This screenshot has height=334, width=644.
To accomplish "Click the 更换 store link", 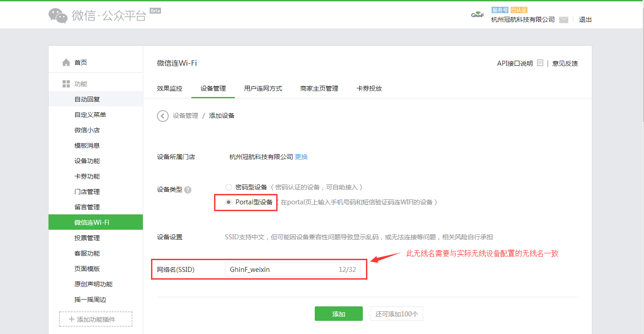I will pyautogui.click(x=301, y=157).
